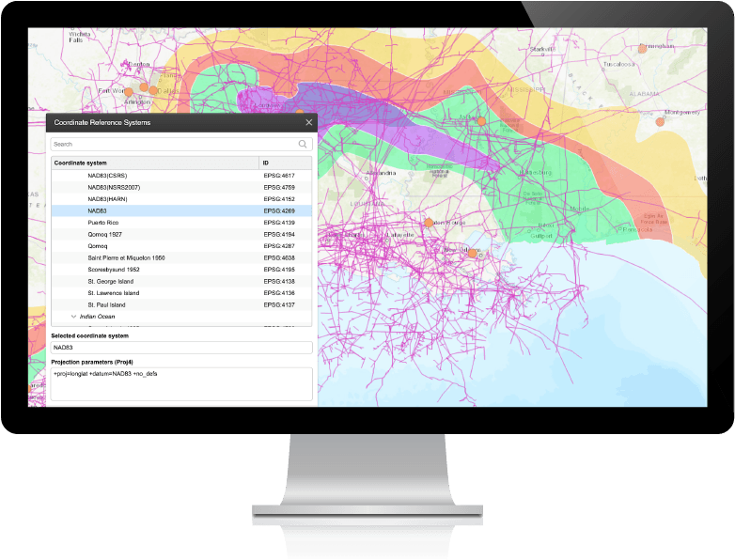The height and width of the screenshot is (560, 735).
Task: Select NAD83(CSRS) coordinate system
Action: [x=107, y=176]
